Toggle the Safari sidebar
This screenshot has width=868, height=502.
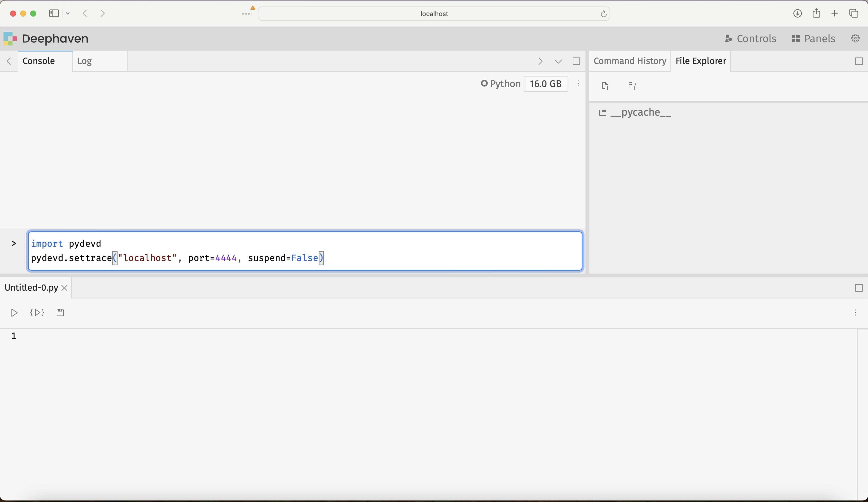coord(54,13)
